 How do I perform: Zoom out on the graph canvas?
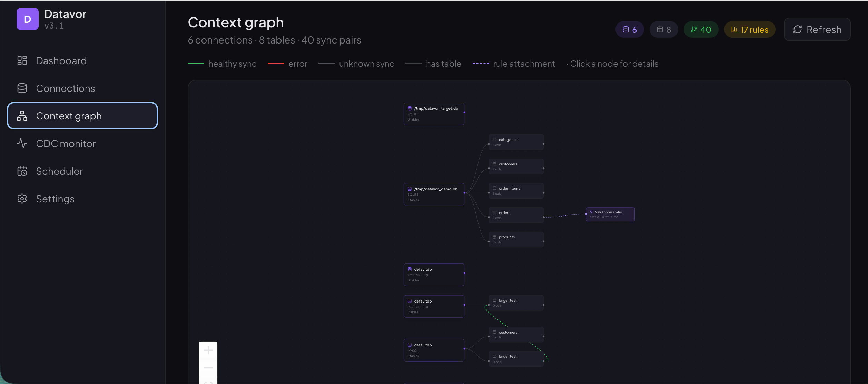[208, 368]
